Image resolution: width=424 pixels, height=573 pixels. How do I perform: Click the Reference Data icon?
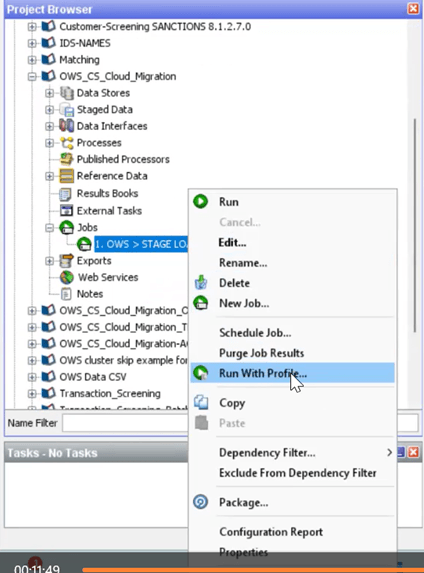coord(67,176)
